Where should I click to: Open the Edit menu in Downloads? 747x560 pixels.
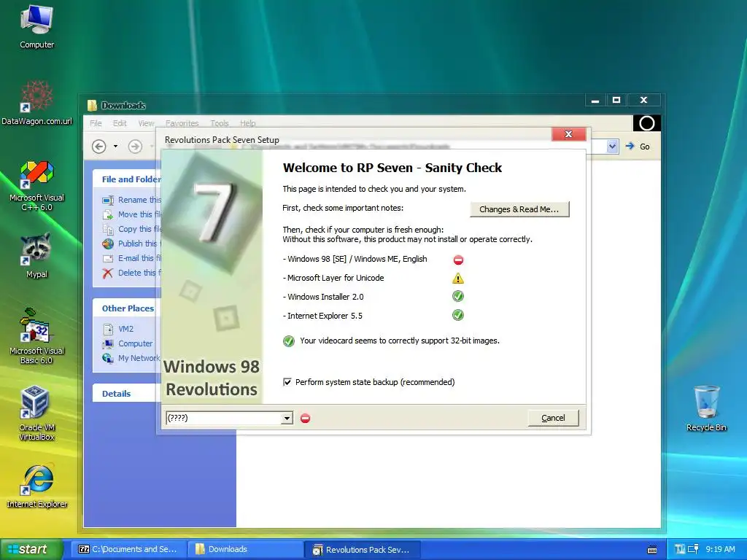[x=120, y=123]
